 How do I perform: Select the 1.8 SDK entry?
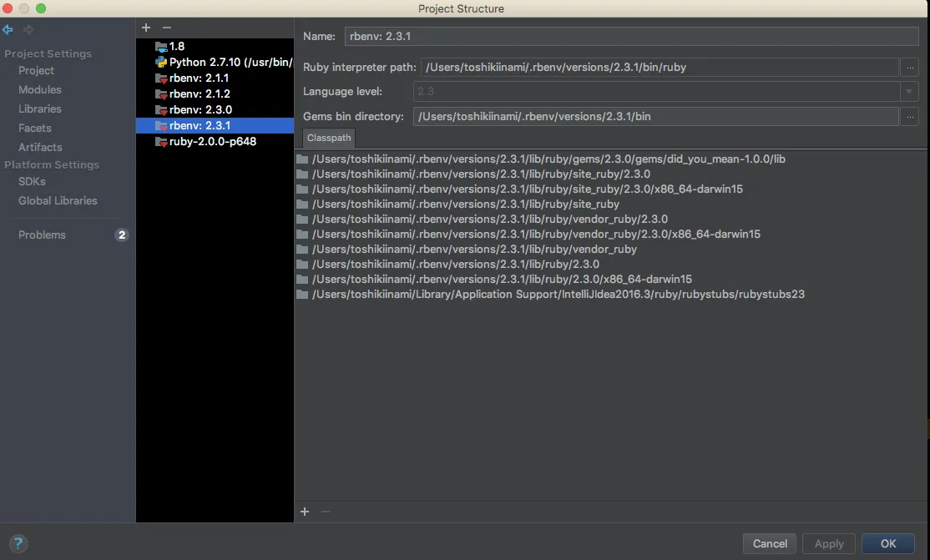point(215,46)
